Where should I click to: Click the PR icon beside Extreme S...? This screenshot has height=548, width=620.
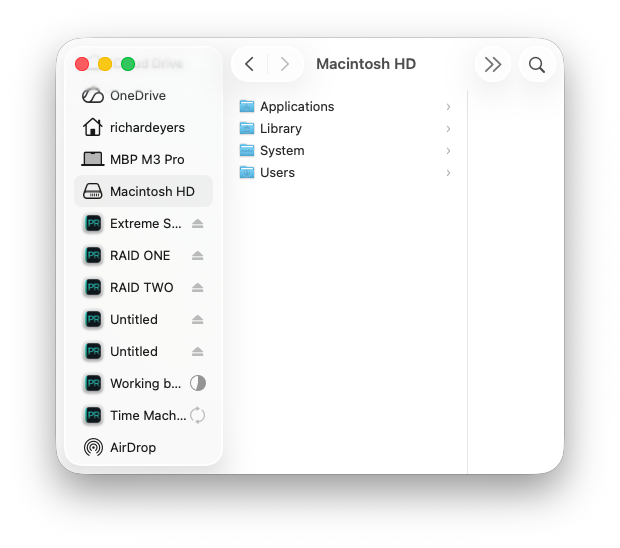(93, 224)
